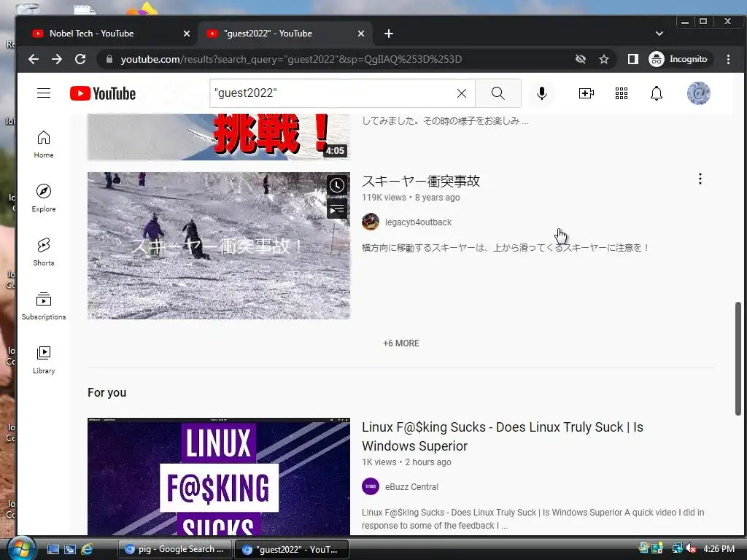Close the "guest2022" tab
The height and width of the screenshot is (560, 747).
(361, 34)
